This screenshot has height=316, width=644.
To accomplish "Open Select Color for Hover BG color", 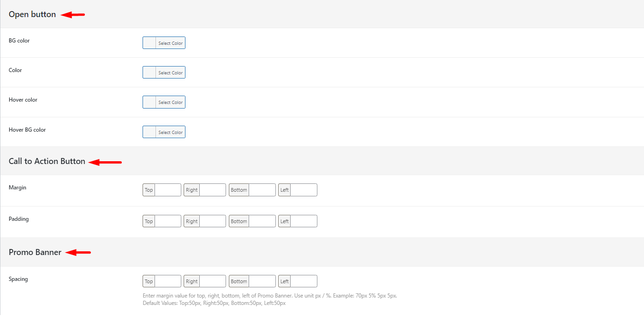I will click(170, 132).
